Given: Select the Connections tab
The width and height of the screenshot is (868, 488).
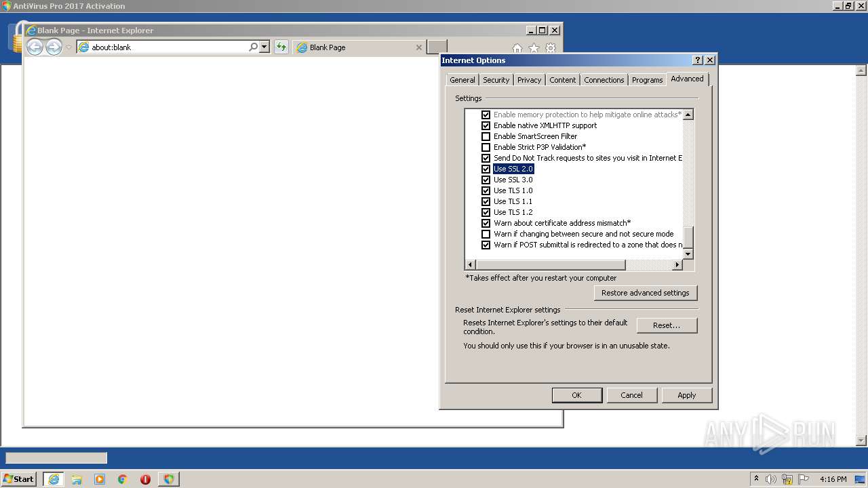Looking at the screenshot, I should tap(604, 80).
